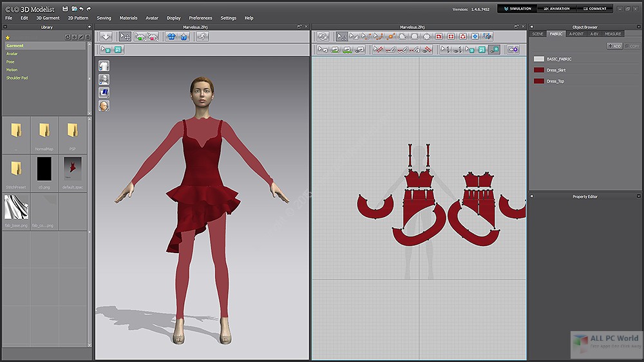Select Garment in the Library list
Image resolution: width=644 pixels, height=362 pixels.
[45, 46]
